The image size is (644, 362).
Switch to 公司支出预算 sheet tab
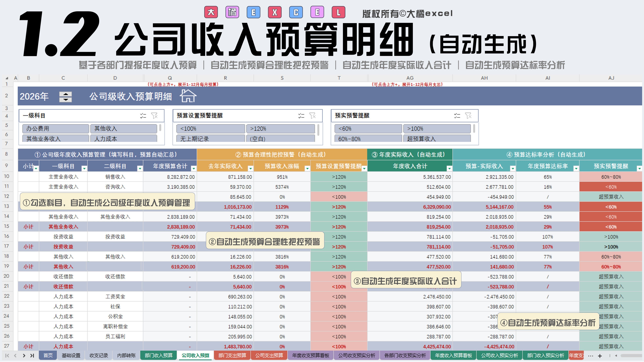269,356
